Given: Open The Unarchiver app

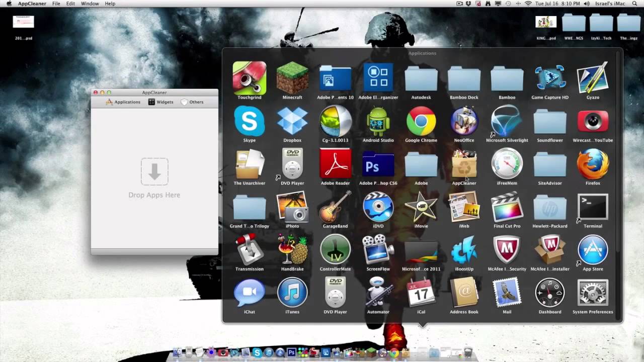Looking at the screenshot, I should (250, 164).
